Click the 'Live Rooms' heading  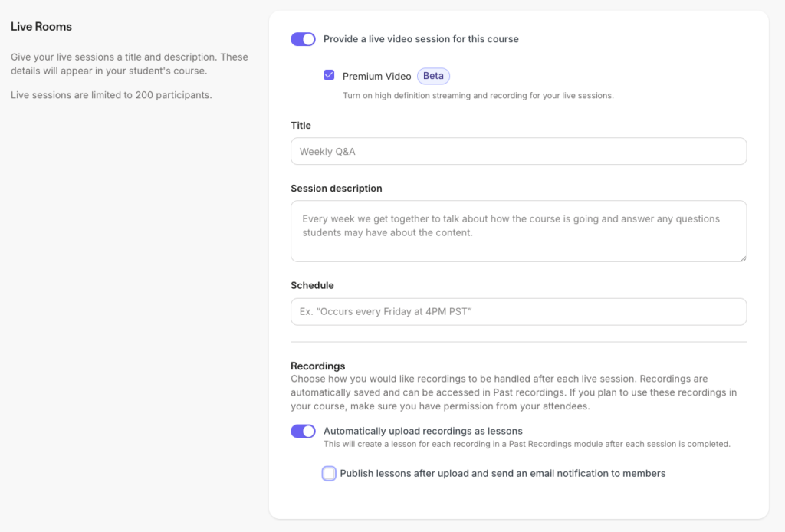coord(41,27)
